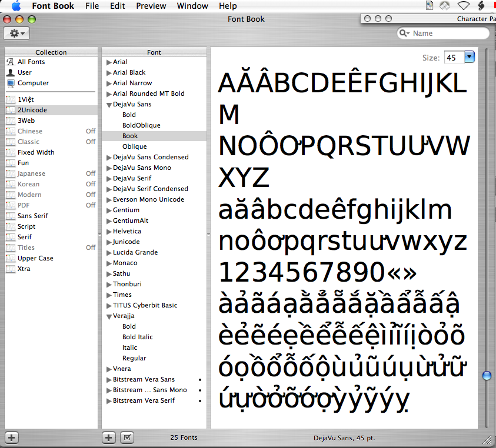The image size is (496, 448).
Task: Click the Xtra collection icon
Action: (11, 269)
